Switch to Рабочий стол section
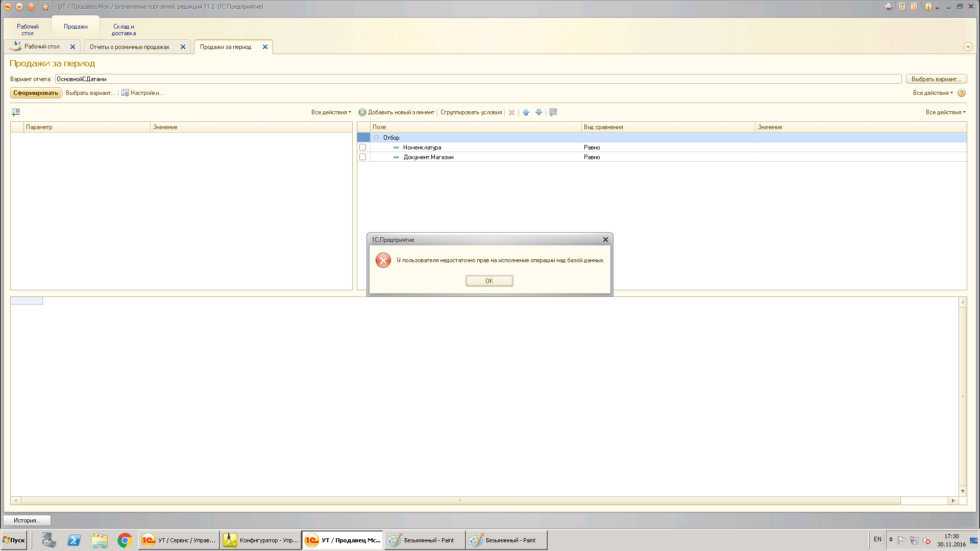 28,30
